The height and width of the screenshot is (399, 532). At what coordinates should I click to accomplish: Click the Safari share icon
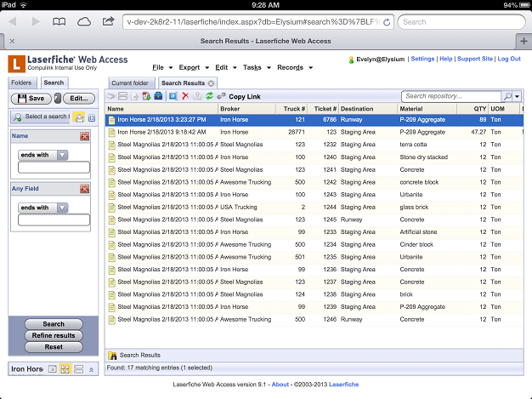[108, 22]
